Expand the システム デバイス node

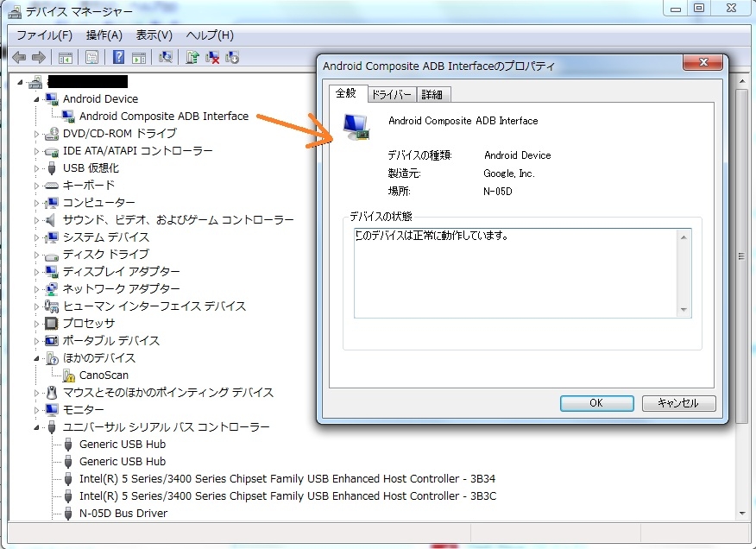pos(36,238)
